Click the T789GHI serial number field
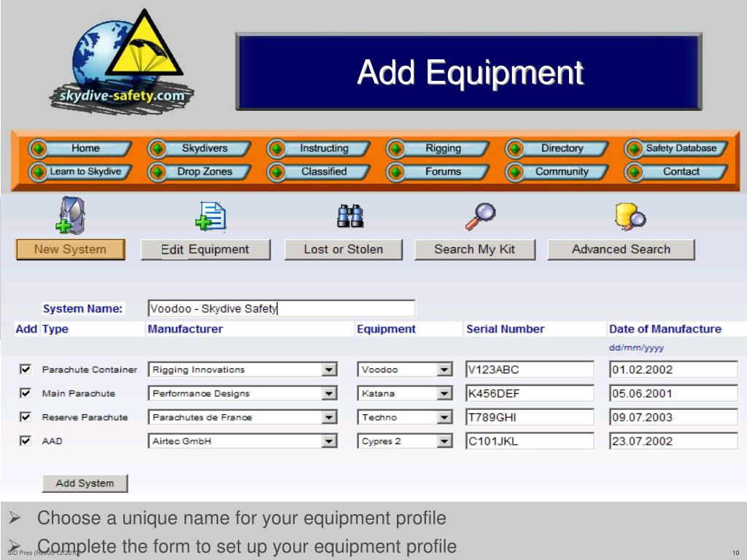Viewport: 747px width, 560px height. pos(530,417)
